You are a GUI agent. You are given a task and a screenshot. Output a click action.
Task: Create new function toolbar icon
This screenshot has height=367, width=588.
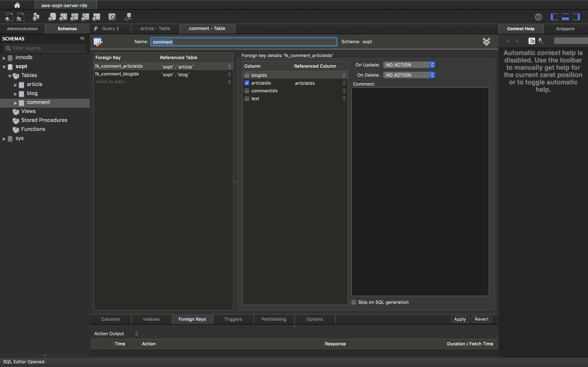(x=96, y=17)
